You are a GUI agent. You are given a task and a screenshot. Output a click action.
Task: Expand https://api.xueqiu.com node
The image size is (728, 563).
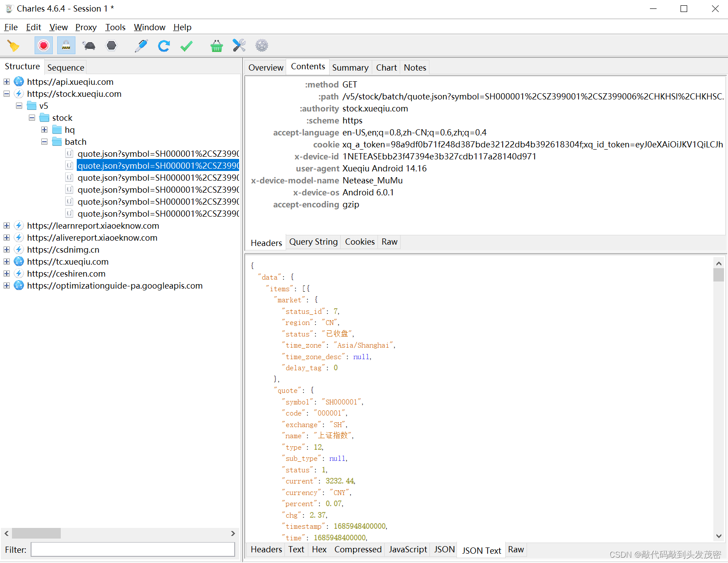[x=7, y=82]
